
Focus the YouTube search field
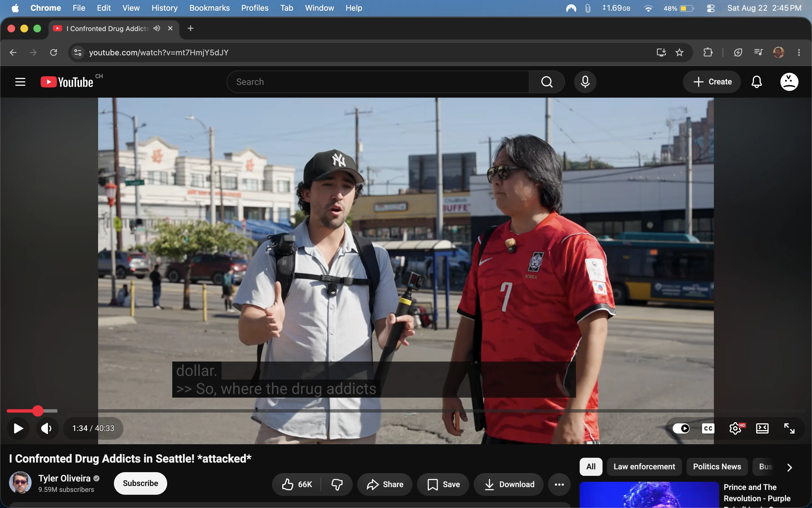378,82
